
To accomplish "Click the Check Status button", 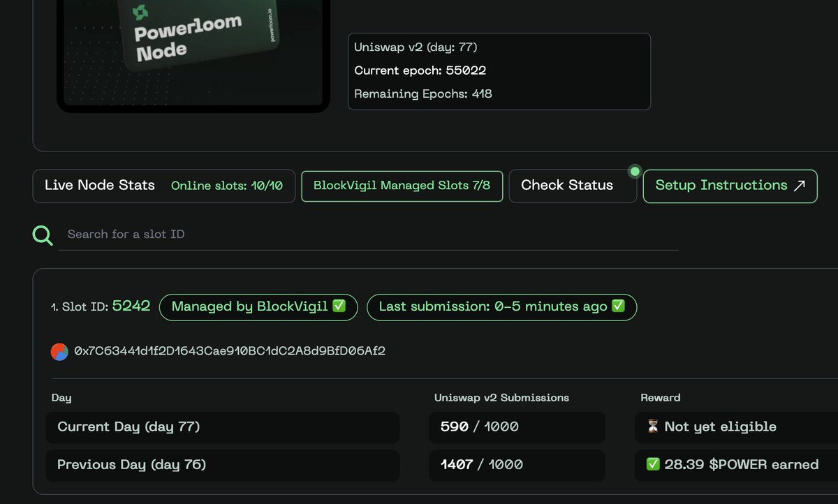I will coord(573,186).
